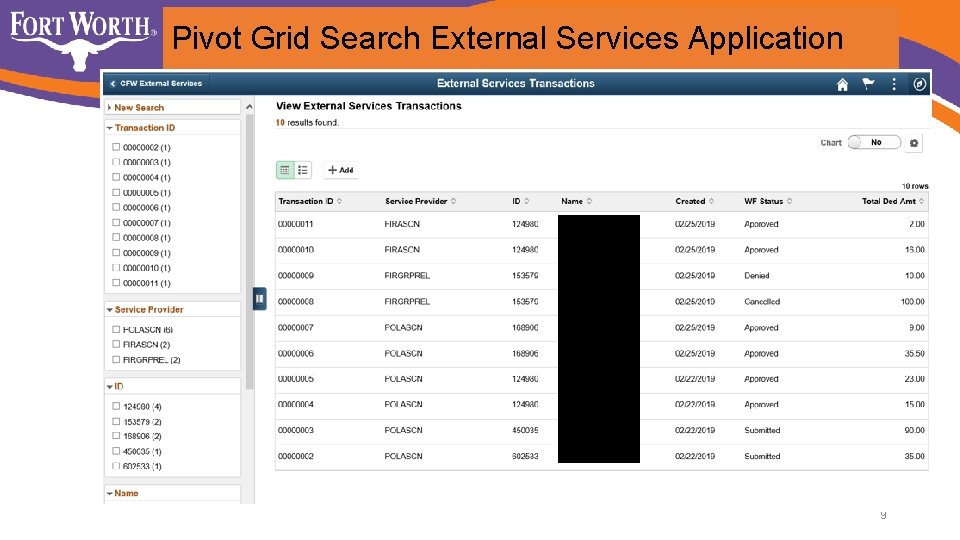Check Transaction ID 00000004 filter
960x540 pixels.
pyautogui.click(x=116, y=177)
